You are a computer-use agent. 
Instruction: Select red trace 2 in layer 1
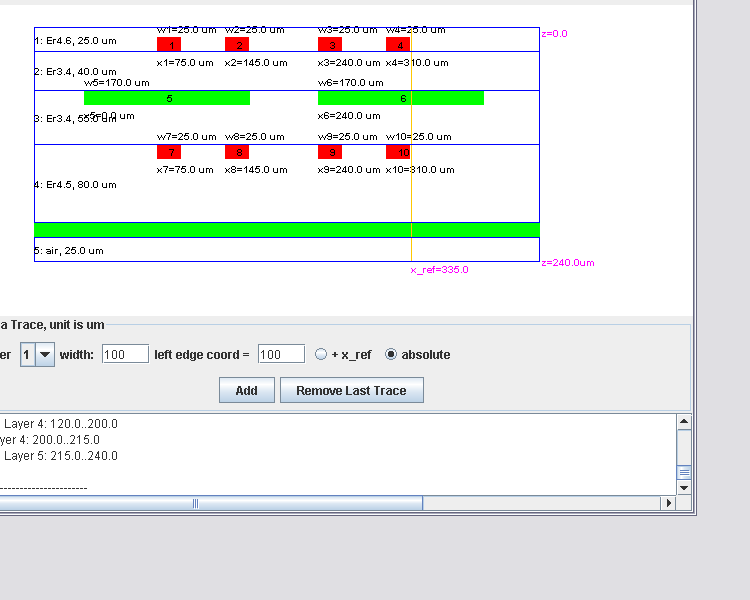pos(237,45)
